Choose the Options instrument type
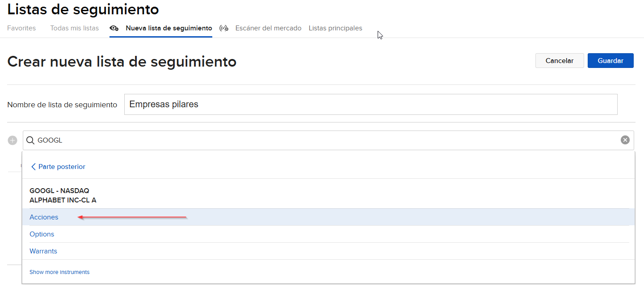 tap(42, 234)
